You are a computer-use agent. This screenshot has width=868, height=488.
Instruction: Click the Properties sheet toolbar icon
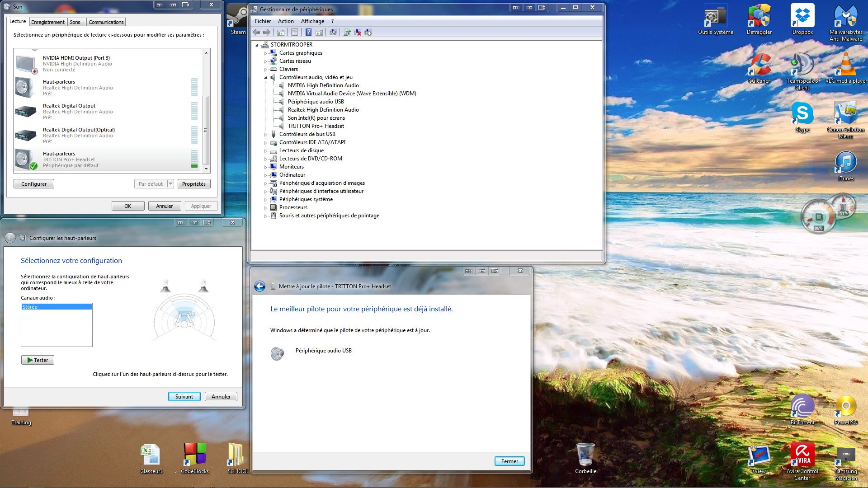tap(294, 32)
